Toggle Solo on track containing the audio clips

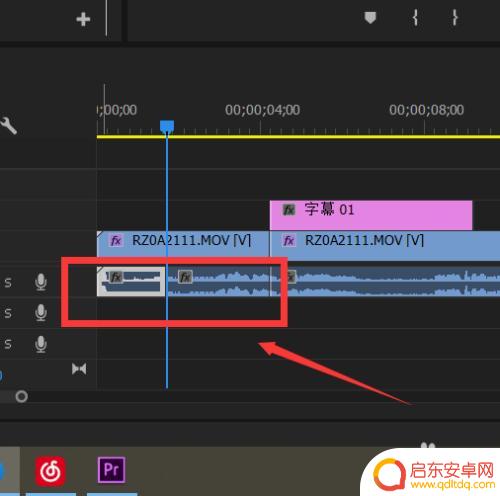click(x=8, y=283)
